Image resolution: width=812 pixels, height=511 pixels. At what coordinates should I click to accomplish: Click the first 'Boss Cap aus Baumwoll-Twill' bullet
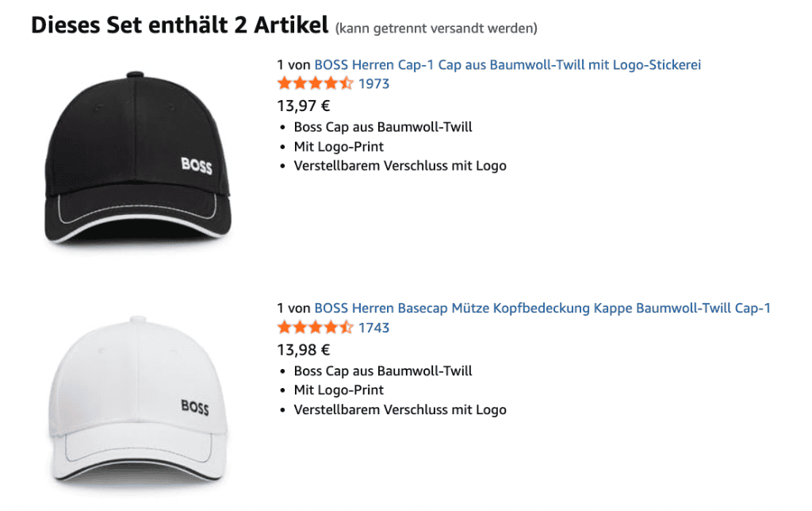tap(383, 127)
